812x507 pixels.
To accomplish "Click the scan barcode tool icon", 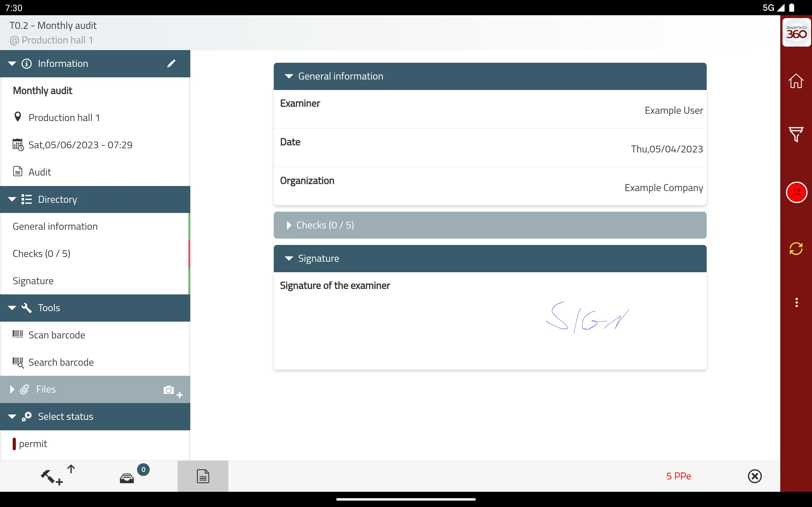I will (17, 335).
